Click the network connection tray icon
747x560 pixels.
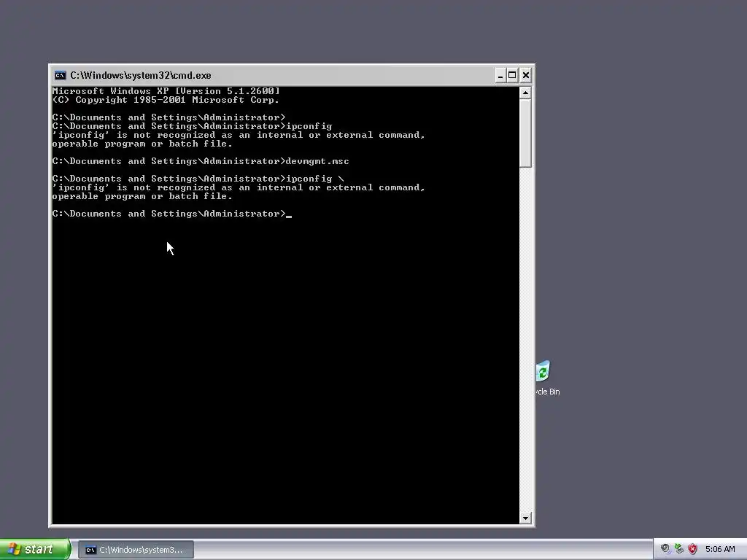pyautogui.click(x=679, y=549)
